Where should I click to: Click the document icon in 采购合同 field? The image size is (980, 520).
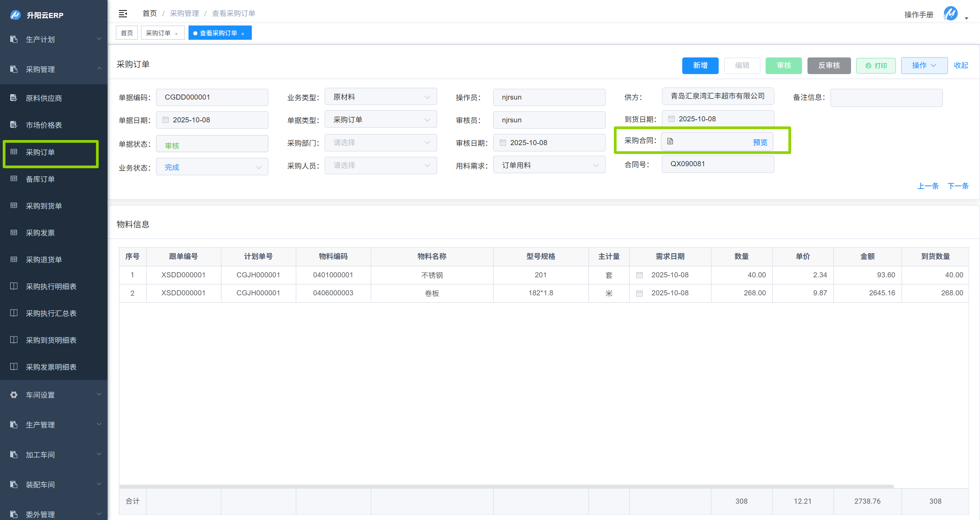(x=670, y=141)
